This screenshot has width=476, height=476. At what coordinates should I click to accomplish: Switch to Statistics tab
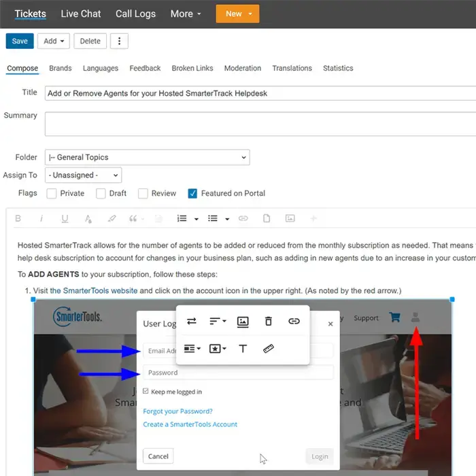click(338, 68)
